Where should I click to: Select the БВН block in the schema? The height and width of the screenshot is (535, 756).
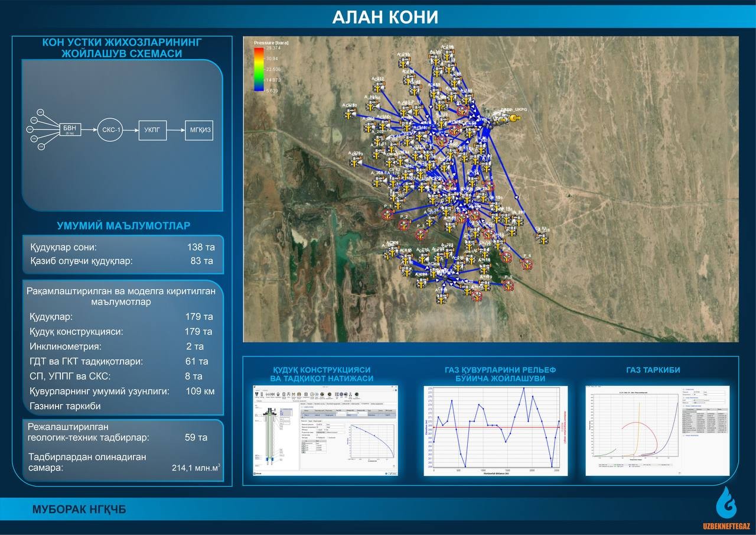70,129
